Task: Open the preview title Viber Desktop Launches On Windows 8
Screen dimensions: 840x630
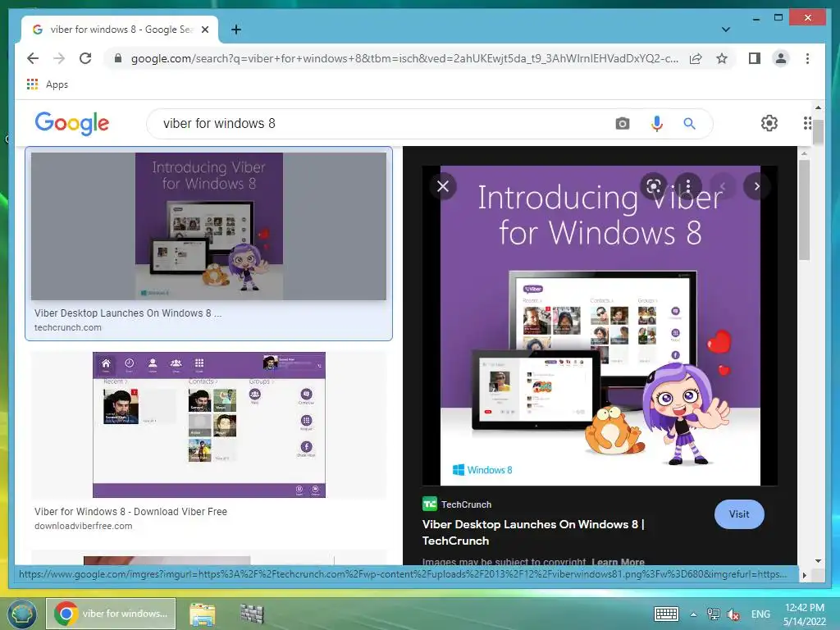Action: point(533,532)
